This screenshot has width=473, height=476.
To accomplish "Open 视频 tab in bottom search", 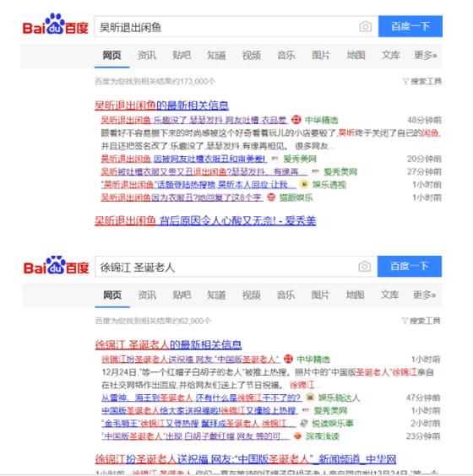I will pyautogui.click(x=251, y=295).
